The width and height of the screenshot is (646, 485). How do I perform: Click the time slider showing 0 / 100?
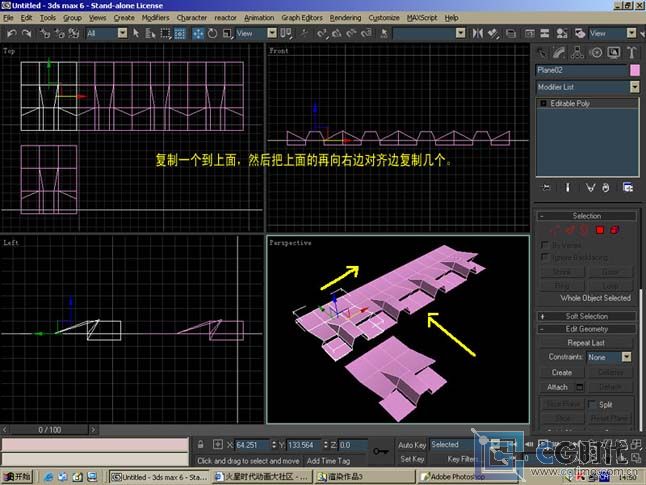click(x=49, y=430)
